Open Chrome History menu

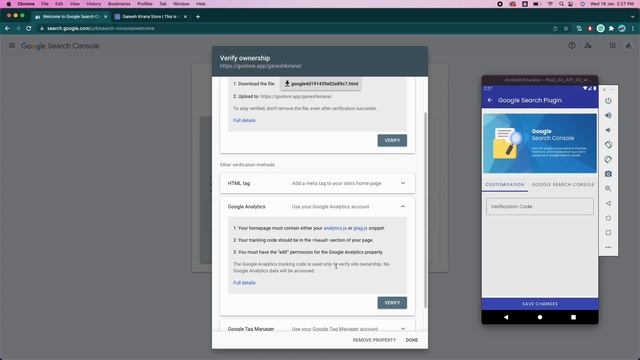(93, 4)
